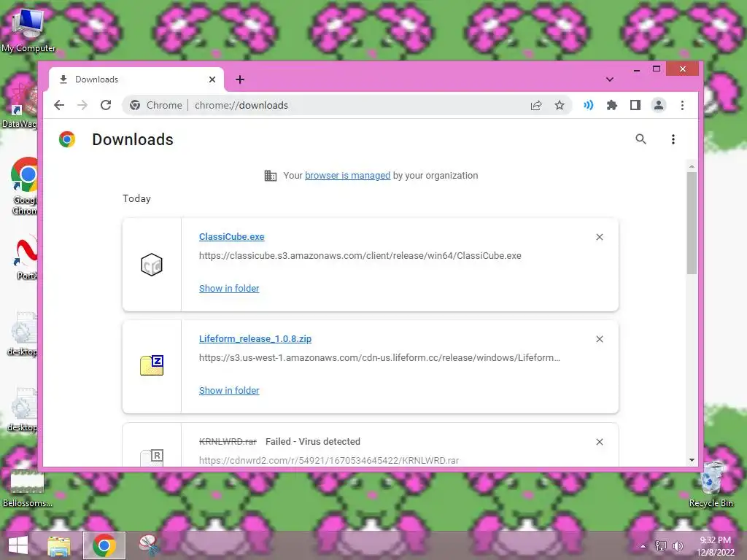
Task: Close the Downloads tab
Action: 212,79
